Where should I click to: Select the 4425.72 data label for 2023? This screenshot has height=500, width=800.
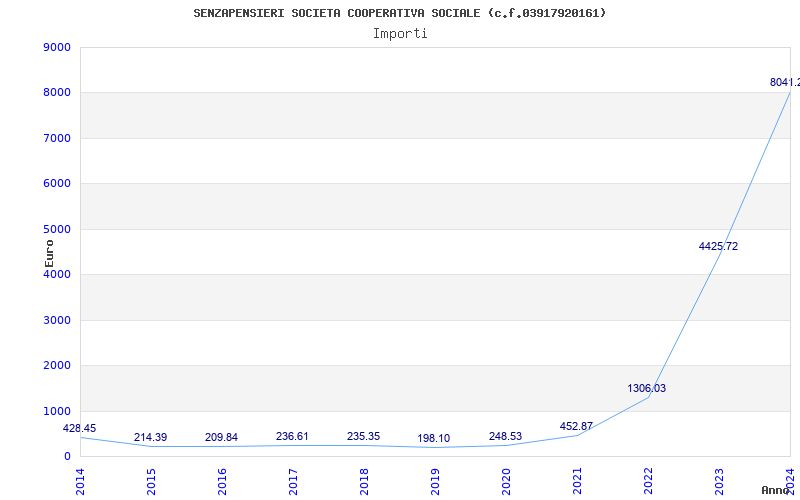point(718,246)
